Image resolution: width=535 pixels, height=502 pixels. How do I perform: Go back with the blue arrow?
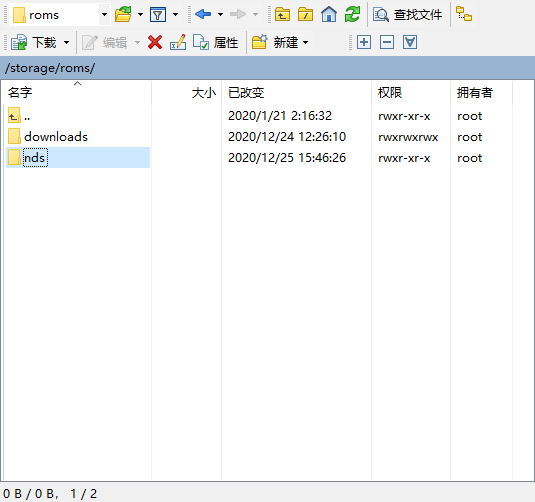click(203, 14)
